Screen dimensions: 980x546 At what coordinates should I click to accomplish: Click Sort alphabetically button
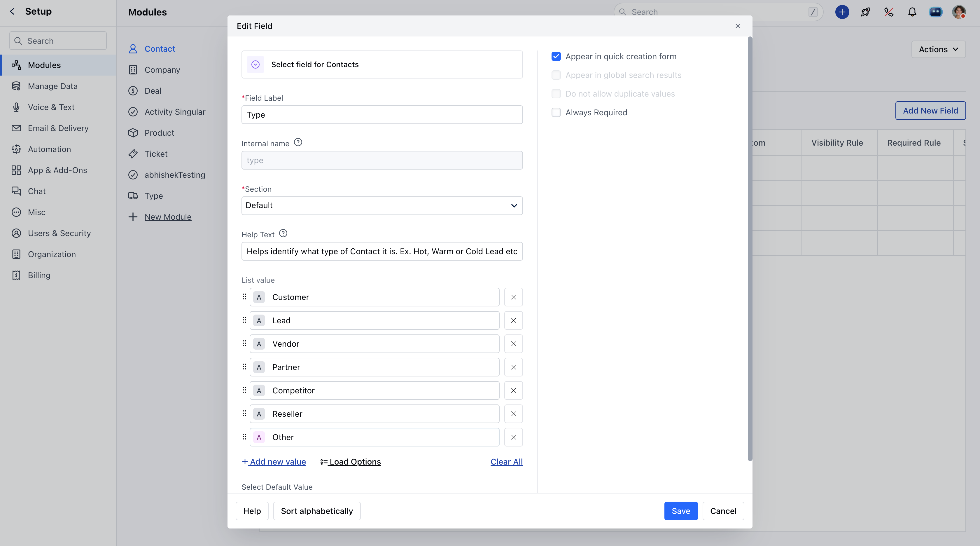[x=317, y=511]
